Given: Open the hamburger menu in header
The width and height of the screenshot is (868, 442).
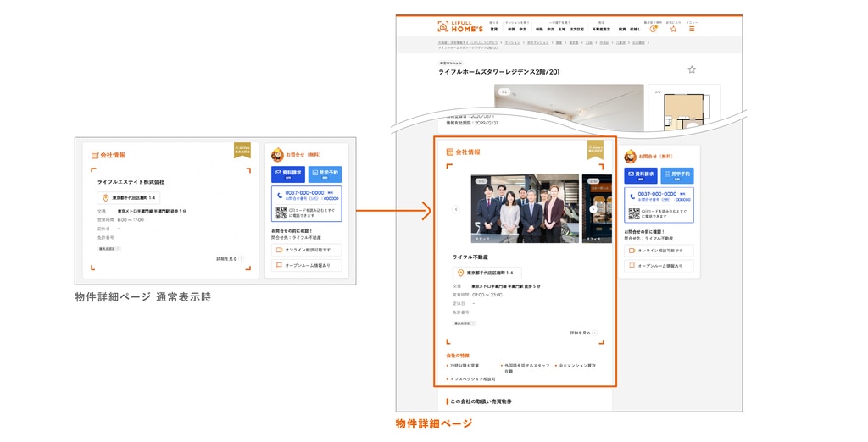Looking at the screenshot, I should [x=692, y=29].
